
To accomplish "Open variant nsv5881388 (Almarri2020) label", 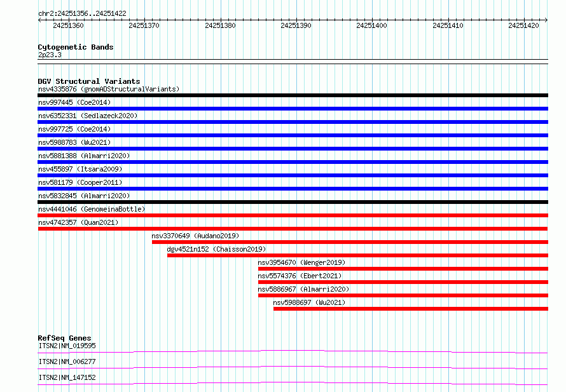I will (84, 156).
